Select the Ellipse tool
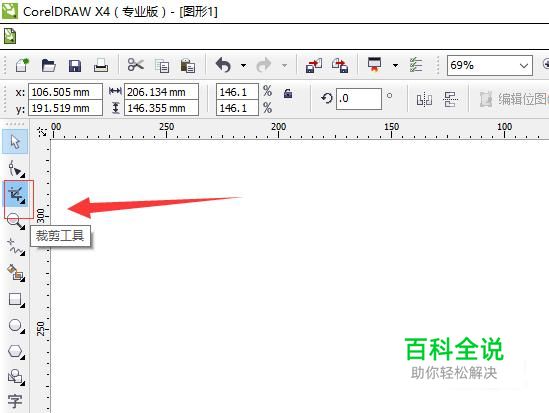 pyautogui.click(x=16, y=326)
